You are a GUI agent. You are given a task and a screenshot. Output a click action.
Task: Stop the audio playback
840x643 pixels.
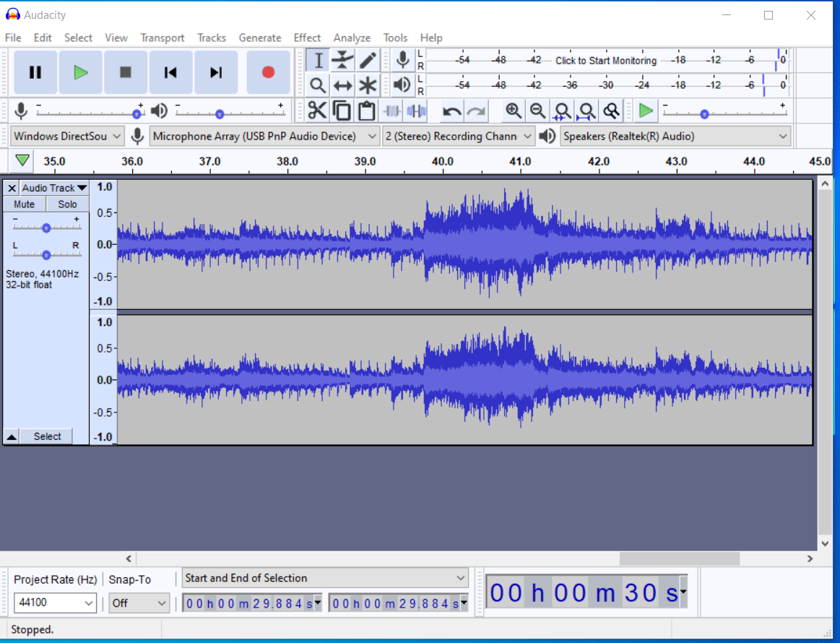[x=126, y=72]
